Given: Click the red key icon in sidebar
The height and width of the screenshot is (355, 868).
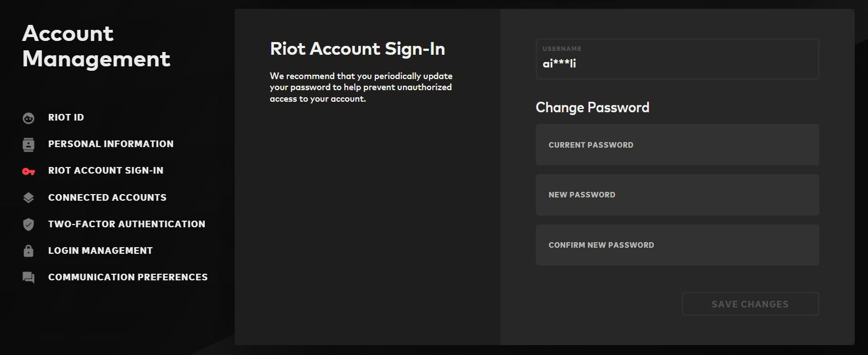Looking at the screenshot, I should click(28, 171).
